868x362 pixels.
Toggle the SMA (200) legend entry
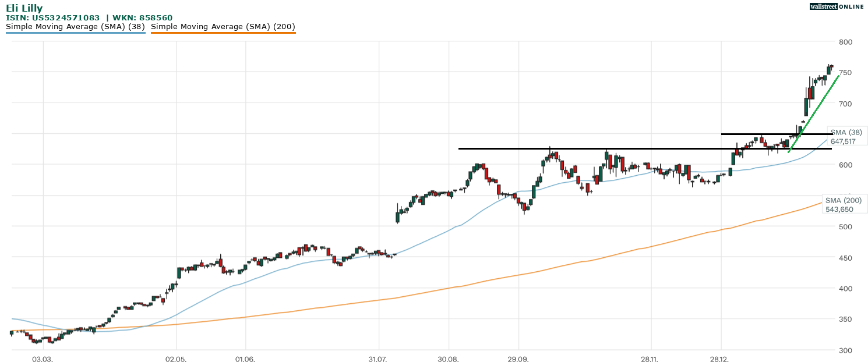223,26
